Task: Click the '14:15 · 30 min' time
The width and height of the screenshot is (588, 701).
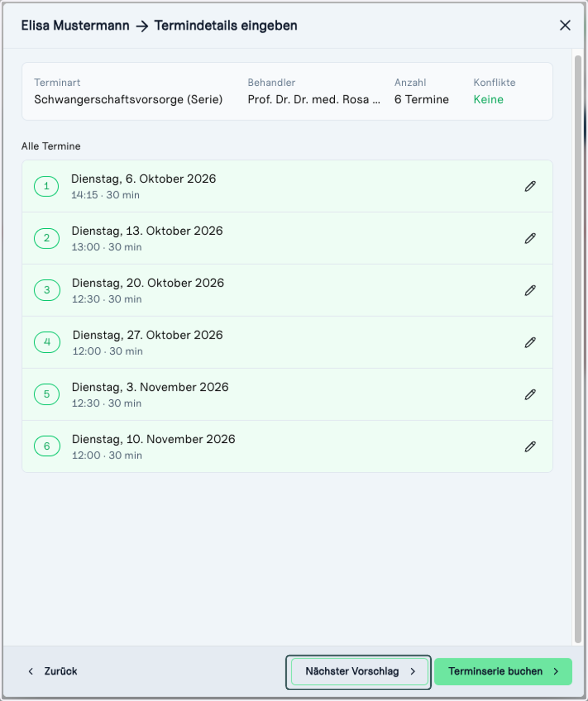Action: point(105,195)
